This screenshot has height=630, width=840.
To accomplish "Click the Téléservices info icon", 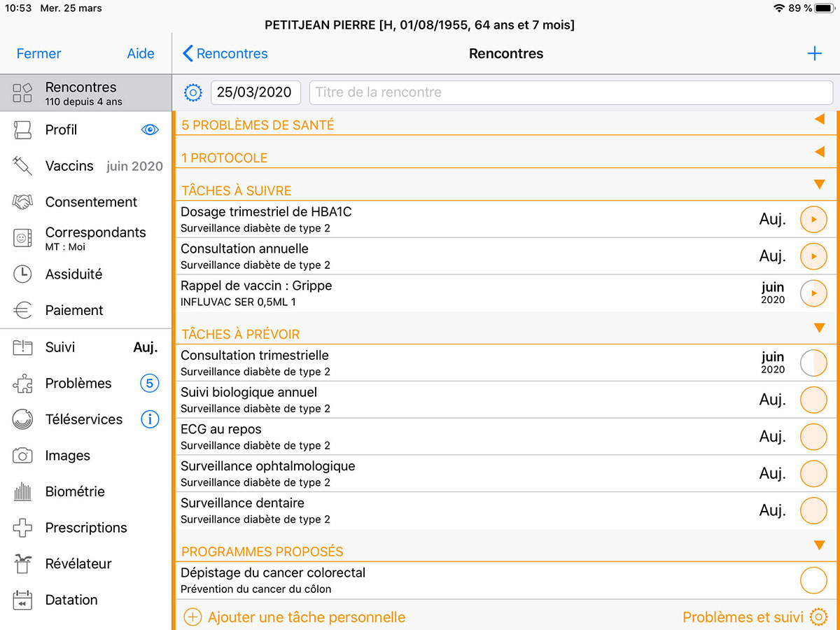I will pyautogui.click(x=150, y=419).
